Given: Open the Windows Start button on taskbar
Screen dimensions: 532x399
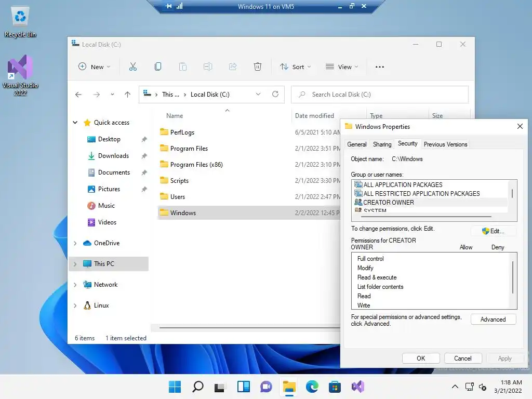Looking at the screenshot, I should pyautogui.click(x=175, y=387).
